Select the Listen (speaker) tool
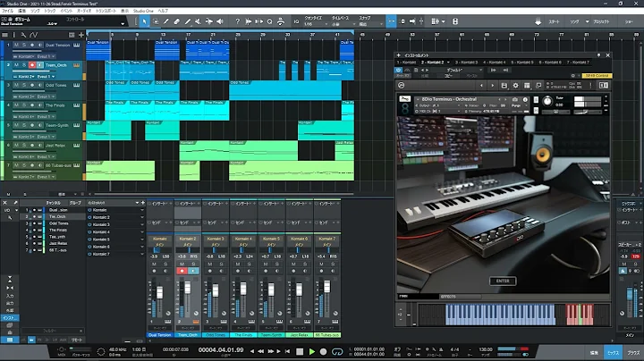This screenshot has height=361, width=644. pos(220,21)
